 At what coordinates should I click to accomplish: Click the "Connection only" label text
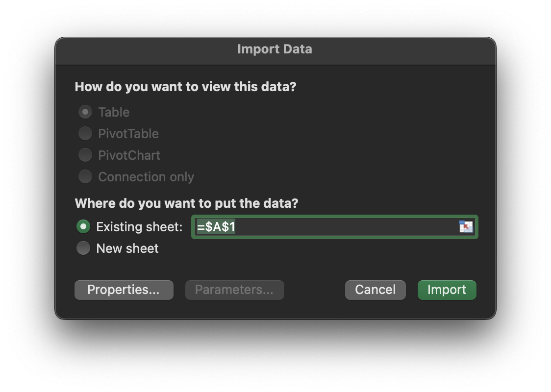(146, 177)
